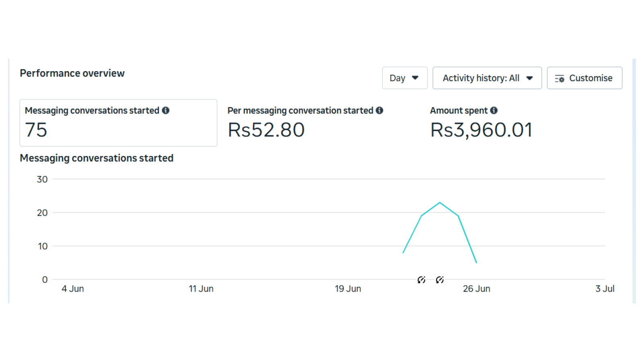The image size is (644, 362).
Task: Click chart line end at 26 Jun
Action: coord(477,263)
